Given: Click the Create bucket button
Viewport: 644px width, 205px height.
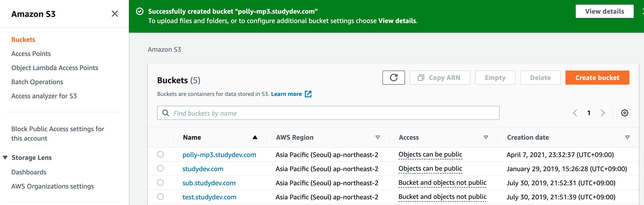Looking at the screenshot, I should pyautogui.click(x=597, y=78).
